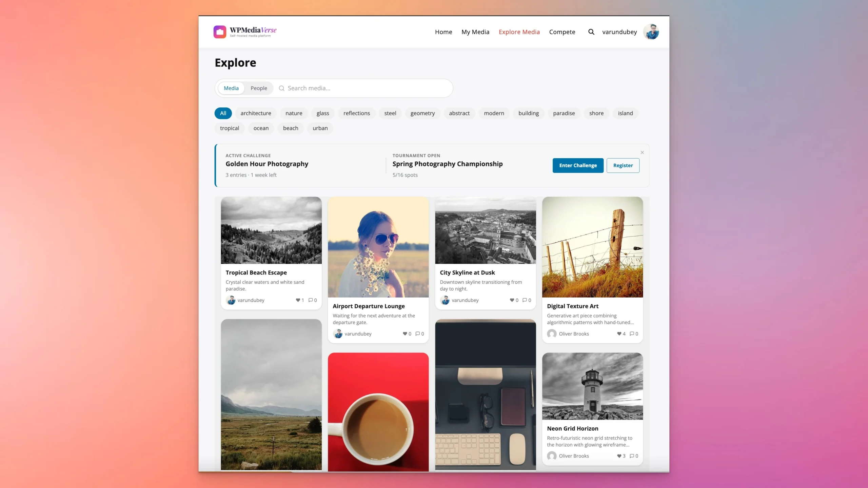Viewport: 868px width, 488px height.
Task: Click varundubey's avatar on Airport Departure Lounge card
Action: pos(338,333)
